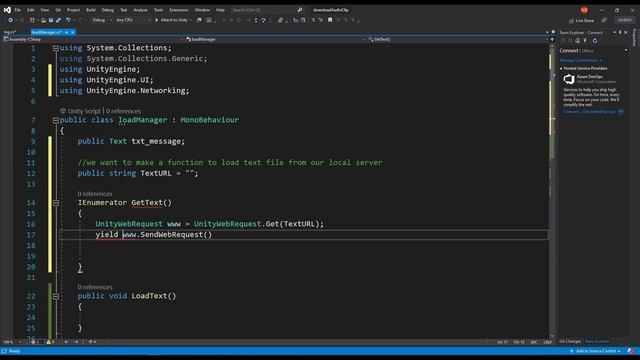Open the loadManager class navigation dropdown

tap(276, 39)
